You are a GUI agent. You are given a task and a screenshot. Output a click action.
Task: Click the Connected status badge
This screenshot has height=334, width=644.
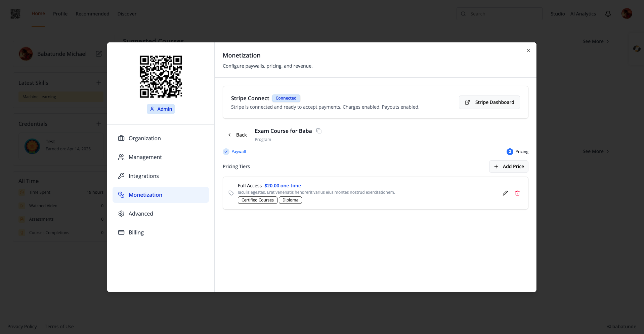[286, 98]
